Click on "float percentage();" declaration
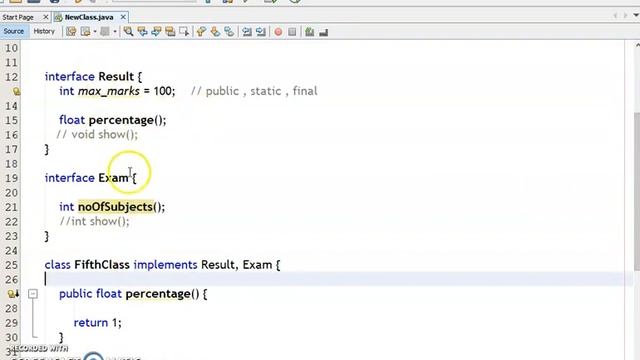The image size is (640, 360). pyautogui.click(x=113, y=120)
